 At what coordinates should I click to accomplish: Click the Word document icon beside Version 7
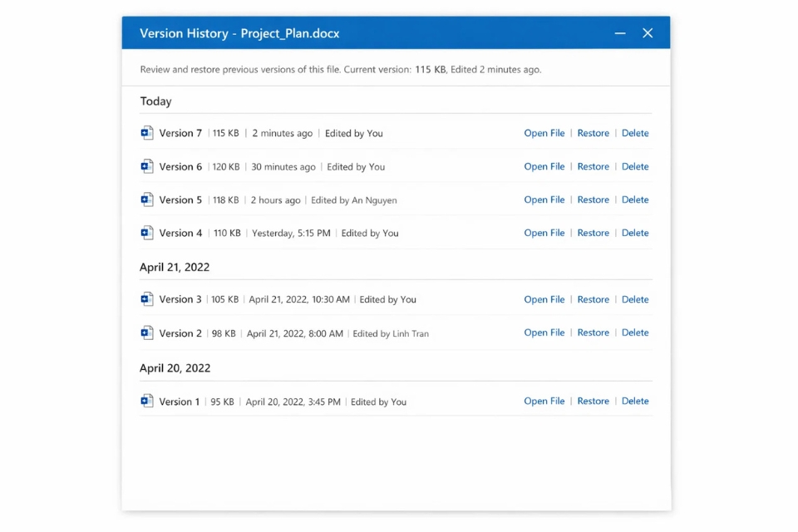pos(146,132)
